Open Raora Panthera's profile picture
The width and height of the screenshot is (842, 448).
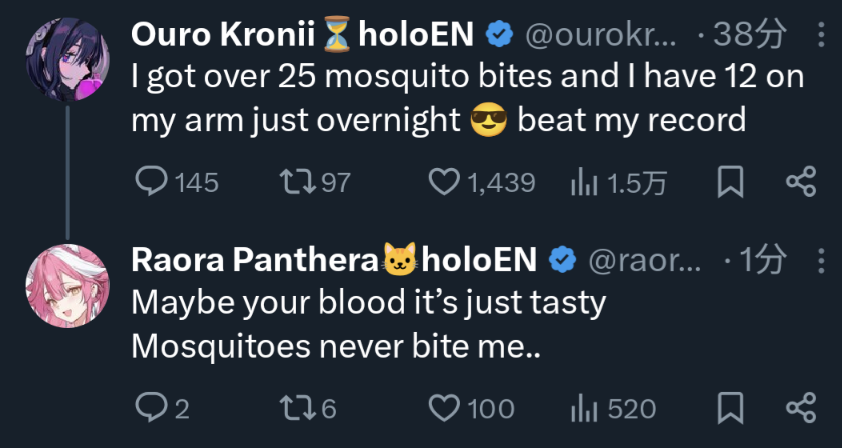point(66,284)
